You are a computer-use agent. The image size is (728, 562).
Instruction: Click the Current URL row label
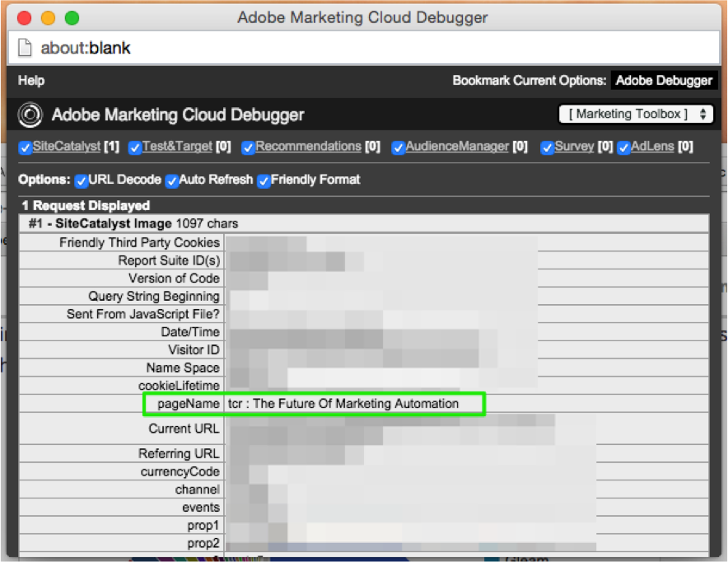(x=184, y=429)
